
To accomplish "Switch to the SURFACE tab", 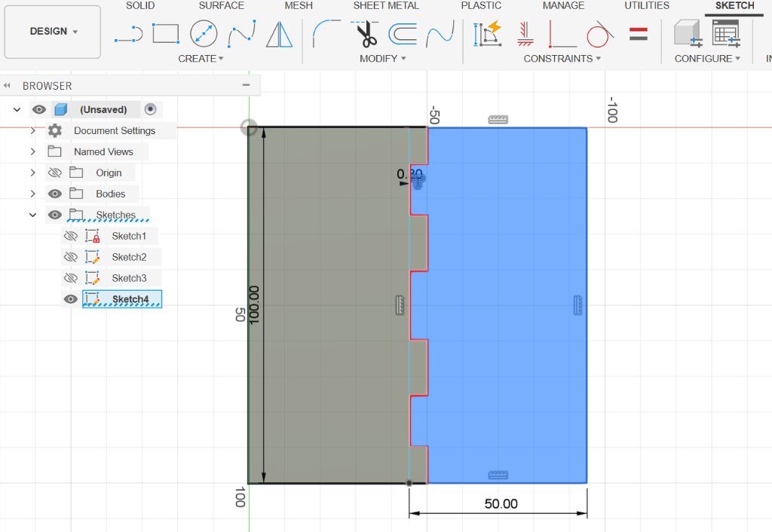I will 222,5.
